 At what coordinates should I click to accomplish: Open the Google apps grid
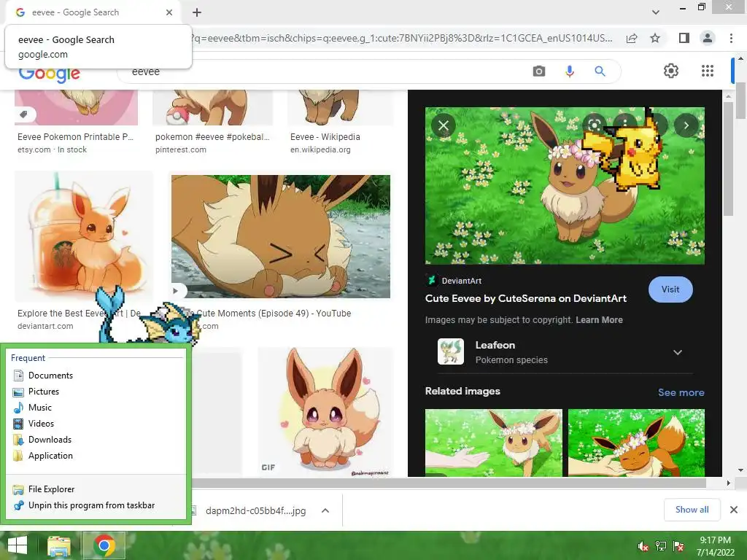pyautogui.click(x=708, y=71)
